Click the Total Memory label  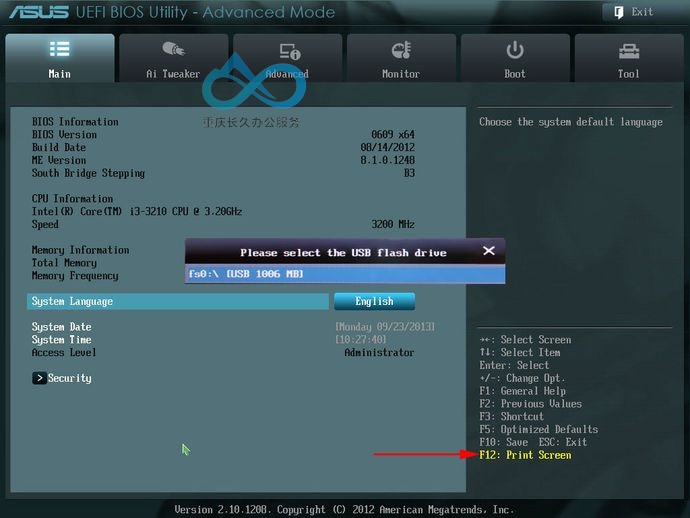click(x=64, y=263)
